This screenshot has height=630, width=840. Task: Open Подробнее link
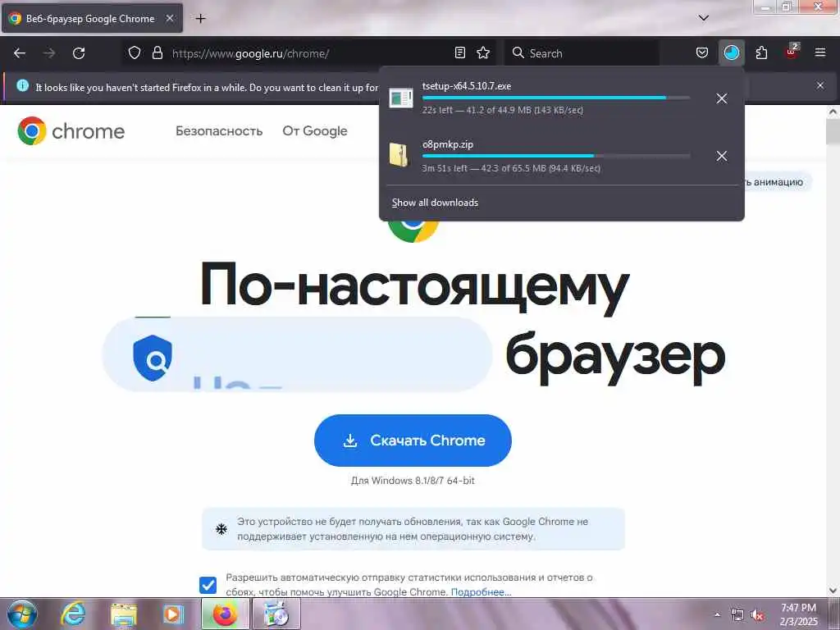pyautogui.click(x=481, y=592)
